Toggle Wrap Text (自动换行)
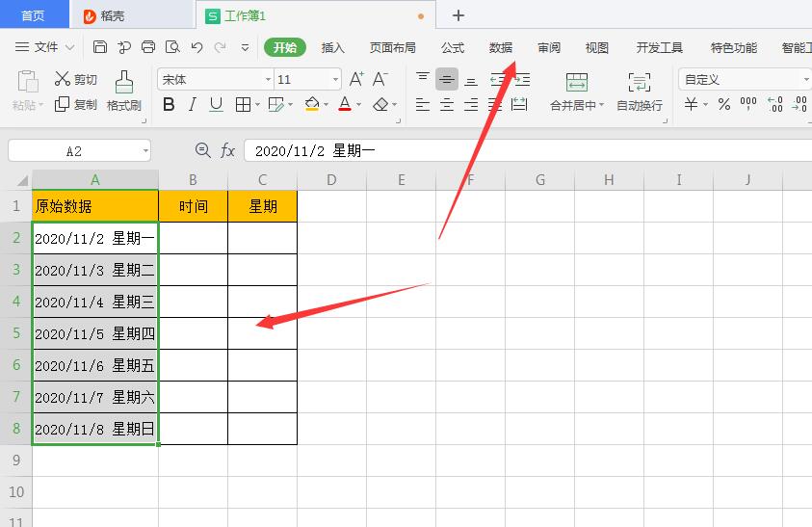This screenshot has height=527, width=812. click(640, 92)
